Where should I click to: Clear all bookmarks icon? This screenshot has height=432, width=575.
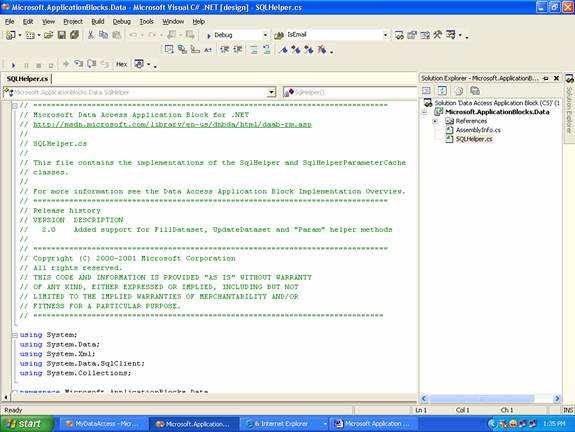[322, 50]
